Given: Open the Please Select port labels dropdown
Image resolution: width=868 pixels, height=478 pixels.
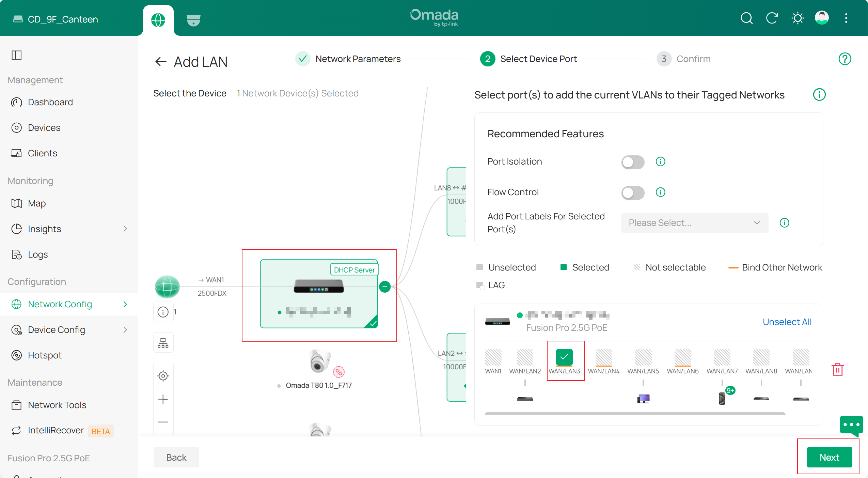Looking at the screenshot, I should [695, 223].
